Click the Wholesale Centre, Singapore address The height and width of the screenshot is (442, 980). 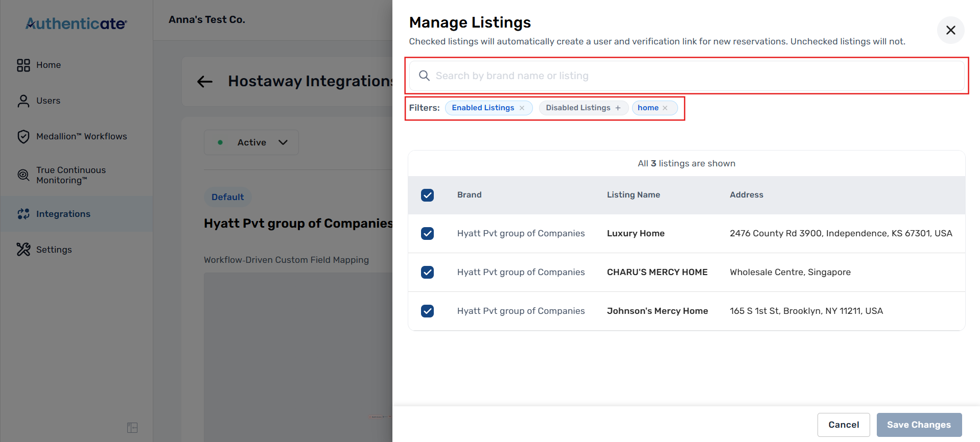tap(790, 272)
